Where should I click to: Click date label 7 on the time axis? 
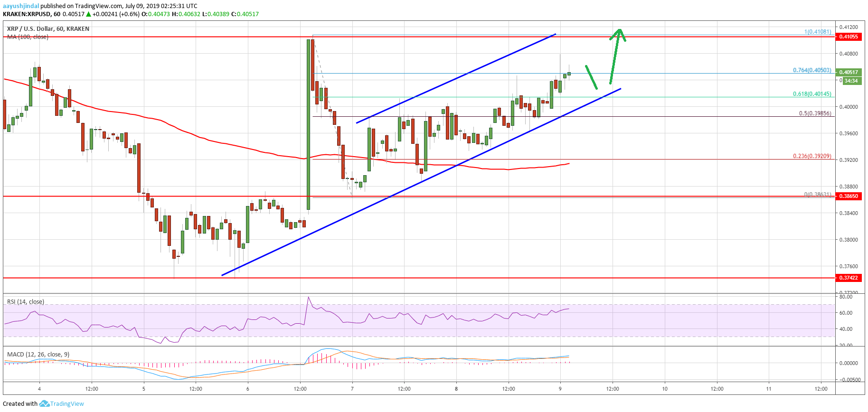tap(352, 389)
